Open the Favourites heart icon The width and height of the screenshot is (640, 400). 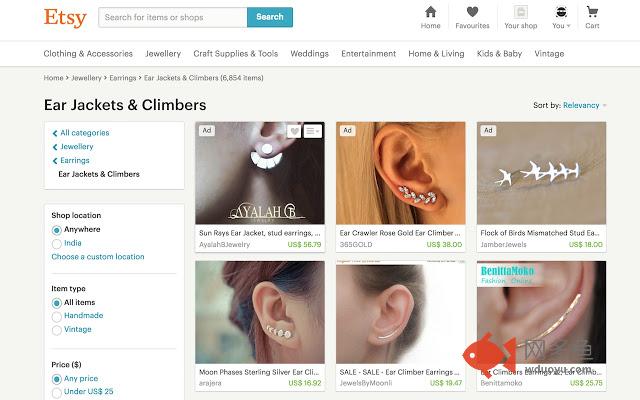click(x=472, y=12)
